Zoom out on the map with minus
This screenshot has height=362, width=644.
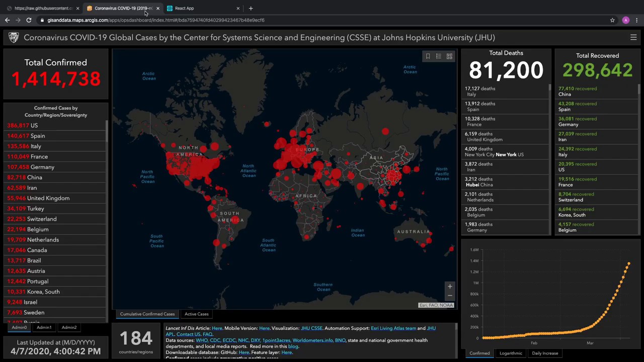tap(450, 296)
